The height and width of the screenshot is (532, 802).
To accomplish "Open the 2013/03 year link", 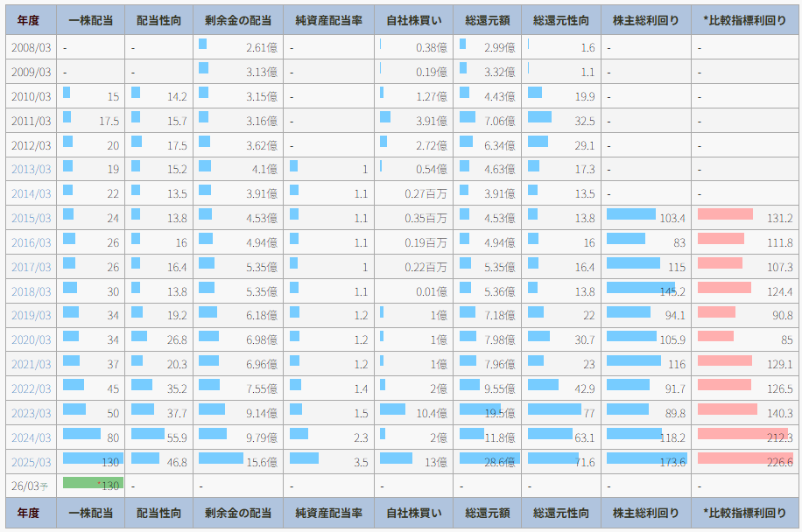I will pyautogui.click(x=31, y=170).
